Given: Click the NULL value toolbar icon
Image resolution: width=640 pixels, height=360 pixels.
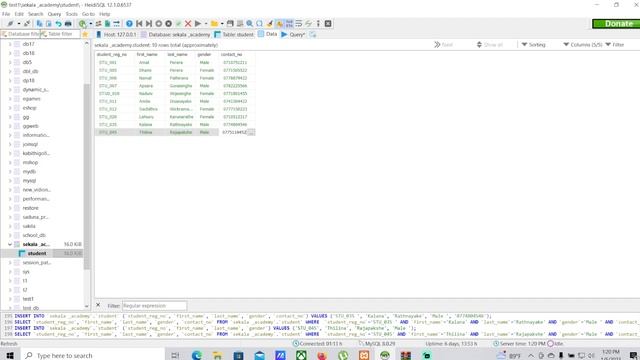Looking at the screenshot, I should pyautogui.click(x=289, y=24).
